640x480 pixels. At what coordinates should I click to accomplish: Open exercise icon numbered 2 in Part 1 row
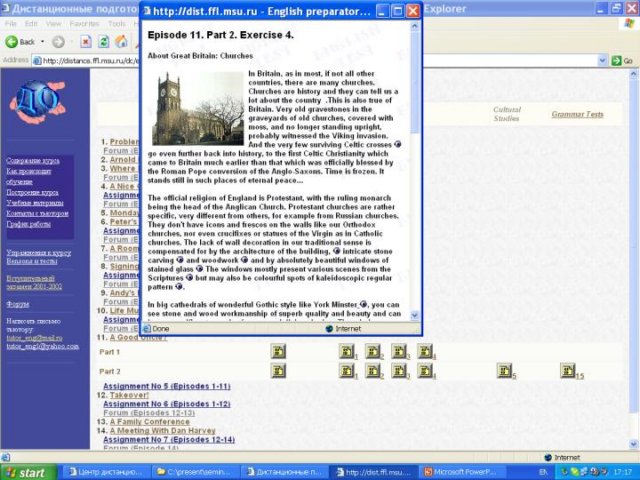[x=373, y=351]
